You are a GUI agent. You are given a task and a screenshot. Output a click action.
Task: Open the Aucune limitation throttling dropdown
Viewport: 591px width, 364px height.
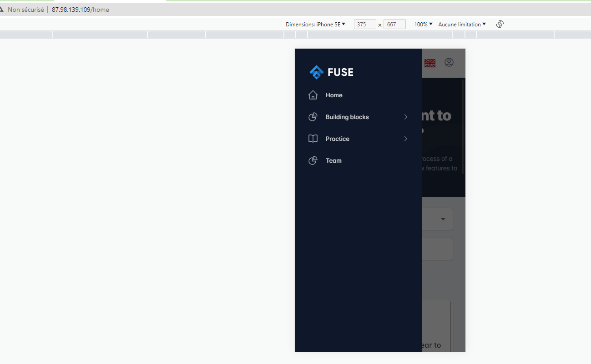[x=462, y=25]
